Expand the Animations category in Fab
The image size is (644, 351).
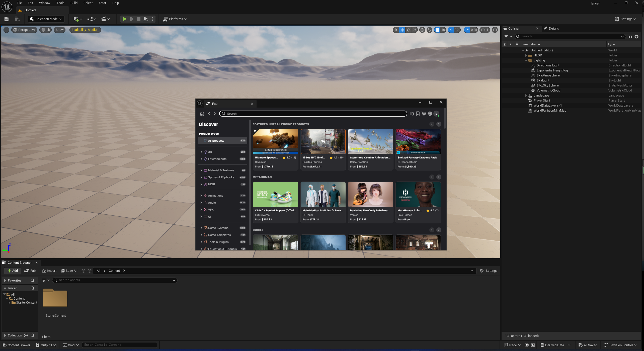click(x=201, y=196)
